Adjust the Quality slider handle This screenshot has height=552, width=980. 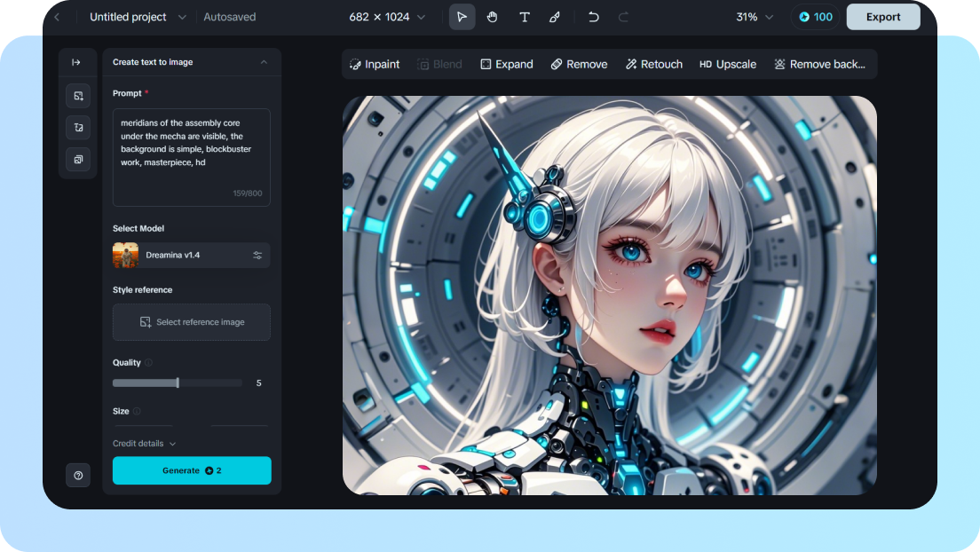pyautogui.click(x=178, y=382)
